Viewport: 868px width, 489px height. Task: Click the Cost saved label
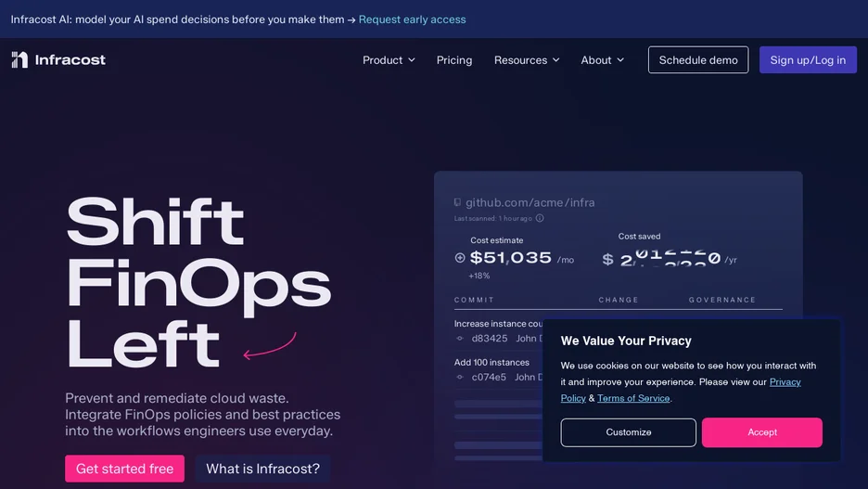pos(639,237)
